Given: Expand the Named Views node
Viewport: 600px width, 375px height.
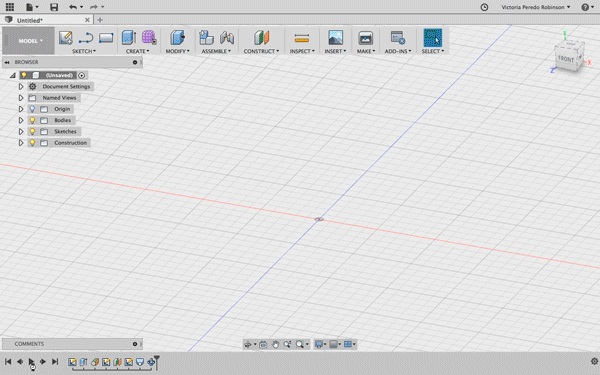Looking at the screenshot, I should (x=21, y=98).
